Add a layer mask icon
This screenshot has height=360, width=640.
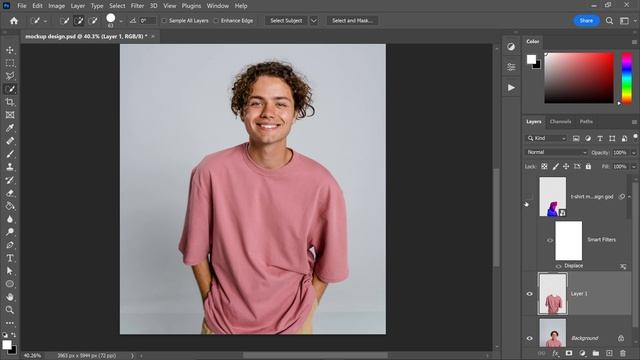coord(569,353)
